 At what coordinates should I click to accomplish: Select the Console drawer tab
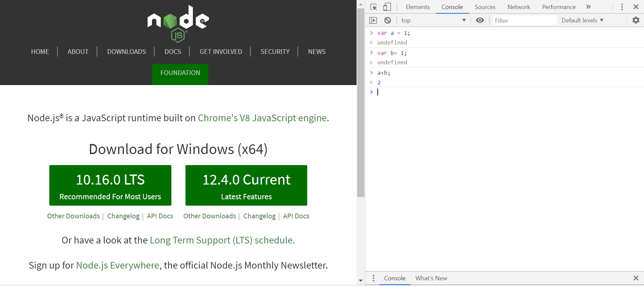click(395, 278)
